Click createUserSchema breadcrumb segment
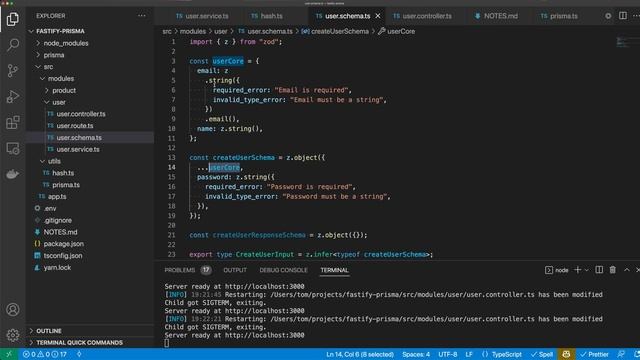This screenshot has height=360, width=640. [335, 31]
